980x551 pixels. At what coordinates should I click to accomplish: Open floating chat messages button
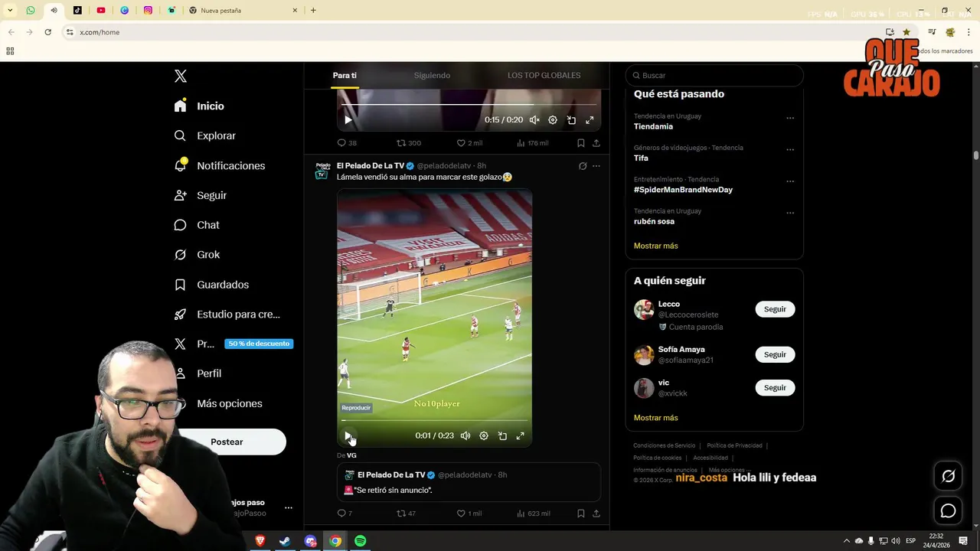[948, 510]
